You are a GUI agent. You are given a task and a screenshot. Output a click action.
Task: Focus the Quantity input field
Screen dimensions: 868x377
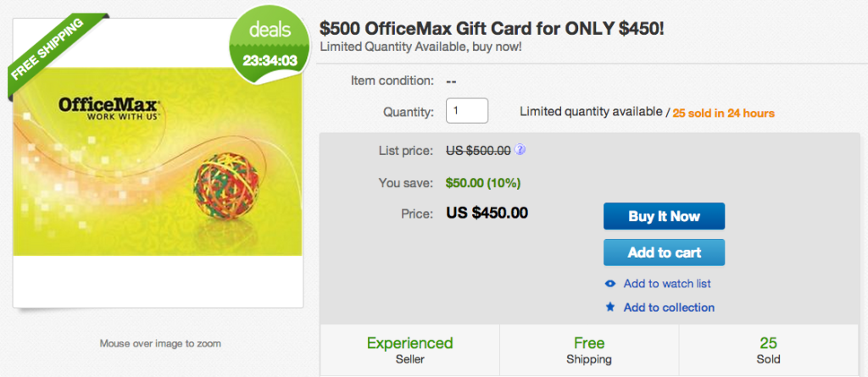[x=467, y=111]
